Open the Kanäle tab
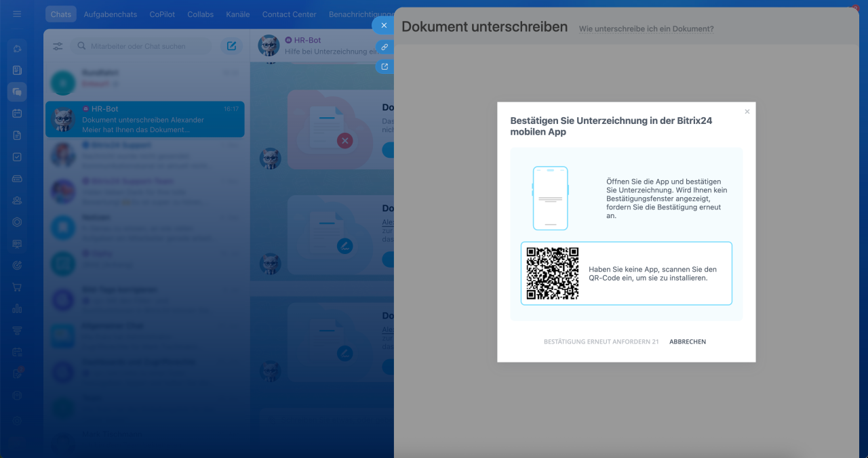The width and height of the screenshot is (868, 458). pos(238,14)
